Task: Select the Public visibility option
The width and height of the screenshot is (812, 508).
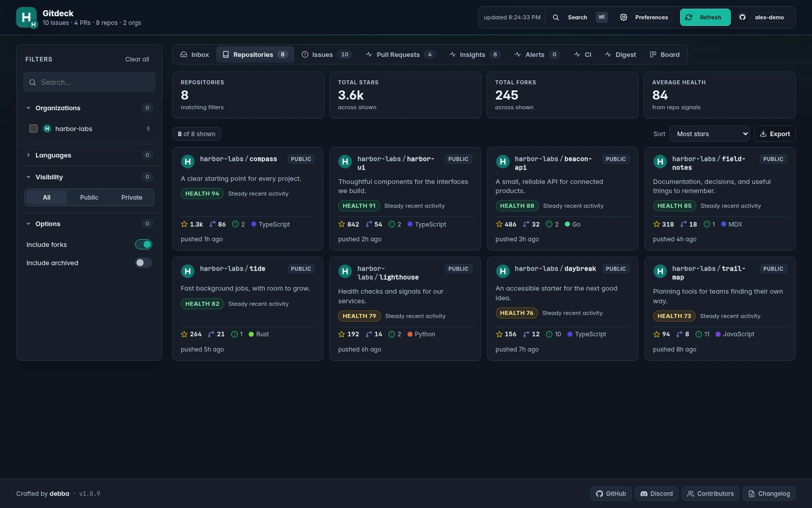Action: 89,198
